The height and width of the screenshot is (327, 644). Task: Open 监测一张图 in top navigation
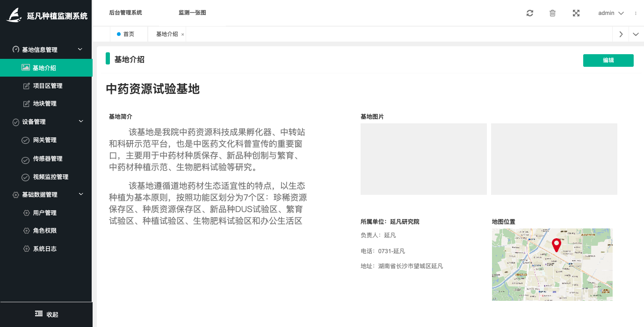coord(192,13)
